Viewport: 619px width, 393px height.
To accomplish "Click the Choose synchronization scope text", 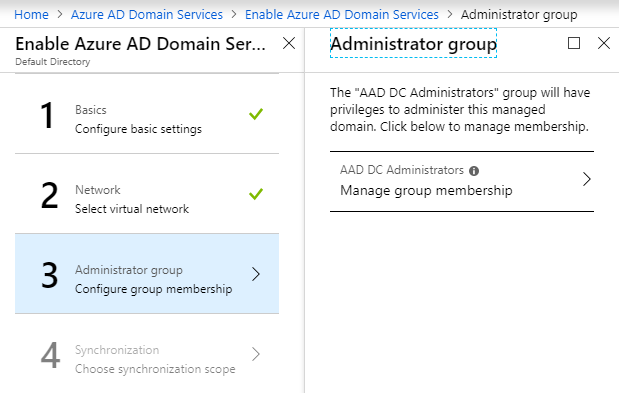I will (155, 369).
